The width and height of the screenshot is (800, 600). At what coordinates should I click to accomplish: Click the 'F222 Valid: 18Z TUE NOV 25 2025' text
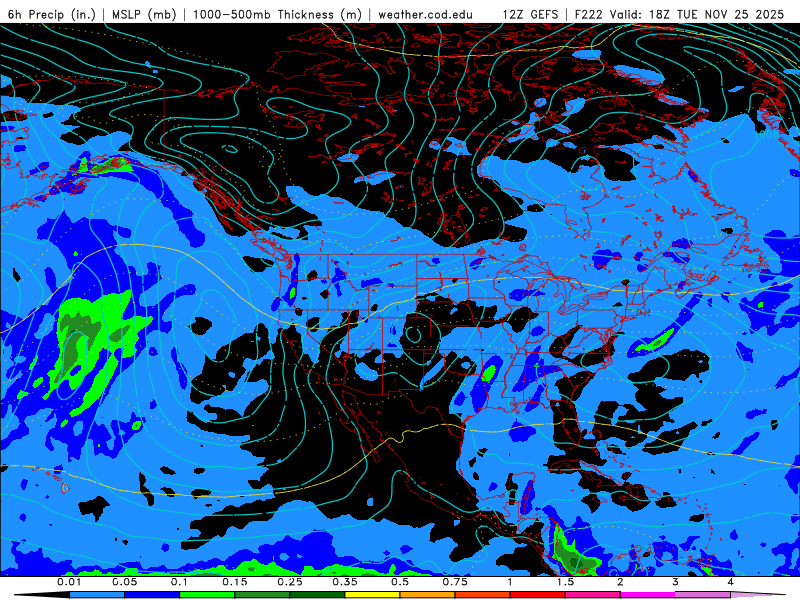[679, 14]
